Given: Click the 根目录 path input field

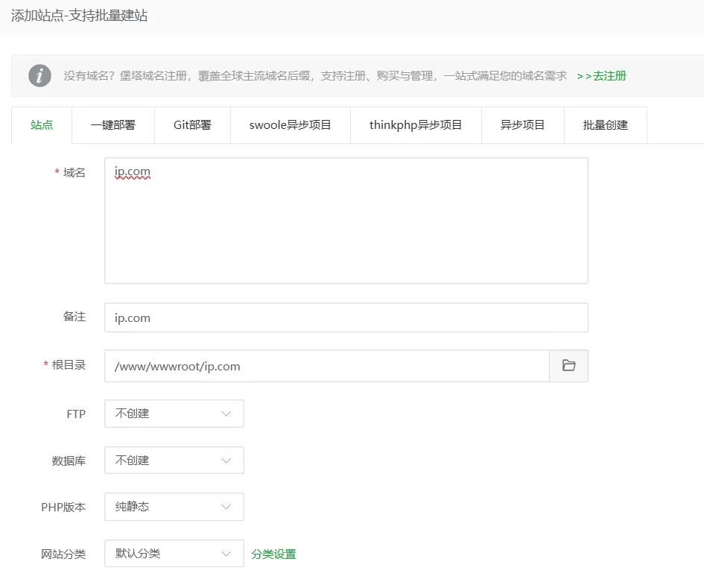Looking at the screenshot, I should pyautogui.click(x=327, y=366).
